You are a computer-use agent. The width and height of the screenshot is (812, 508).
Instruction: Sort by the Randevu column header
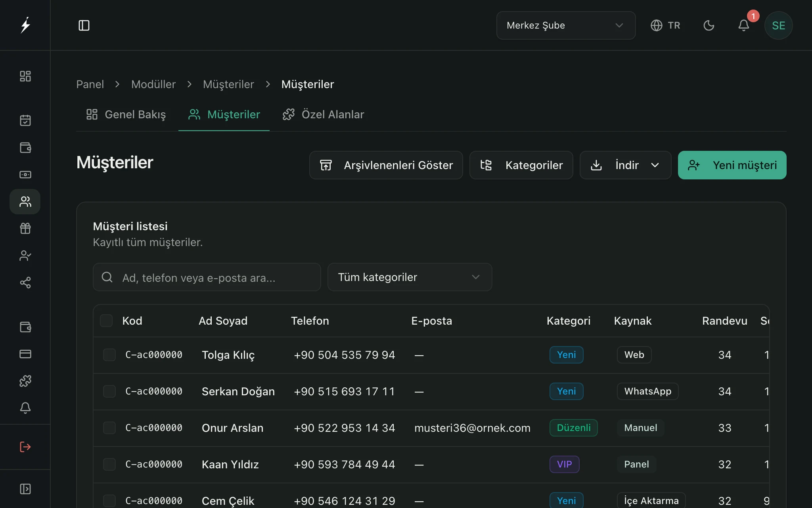point(724,321)
